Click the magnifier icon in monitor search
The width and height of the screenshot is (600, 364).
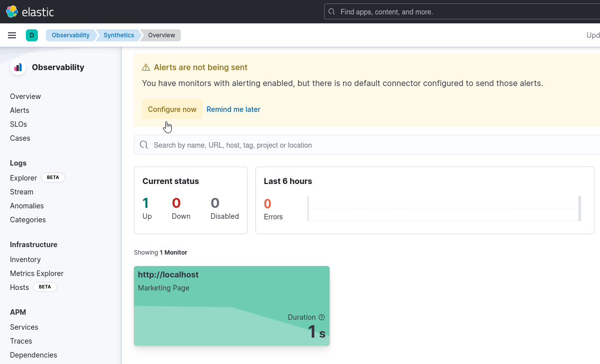click(x=144, y=145)
